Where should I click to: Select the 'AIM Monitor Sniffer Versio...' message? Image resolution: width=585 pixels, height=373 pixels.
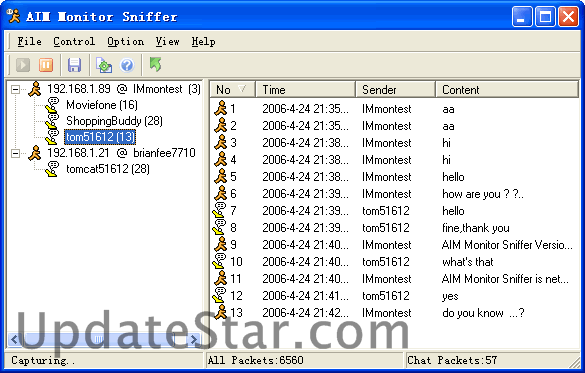[x=507, y=245]
